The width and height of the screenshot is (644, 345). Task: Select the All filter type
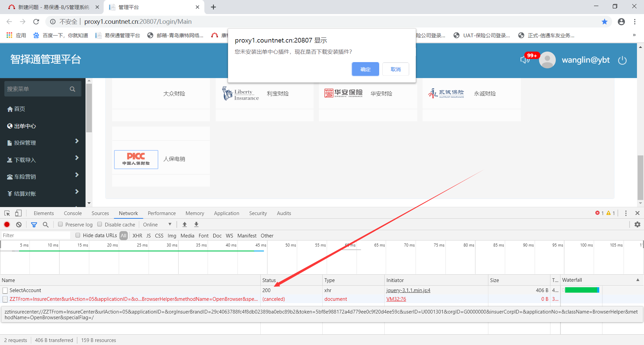pos(123,235)
